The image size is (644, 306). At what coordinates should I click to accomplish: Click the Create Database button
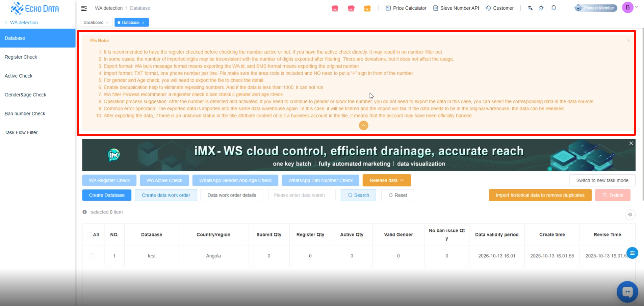point(107,195)
